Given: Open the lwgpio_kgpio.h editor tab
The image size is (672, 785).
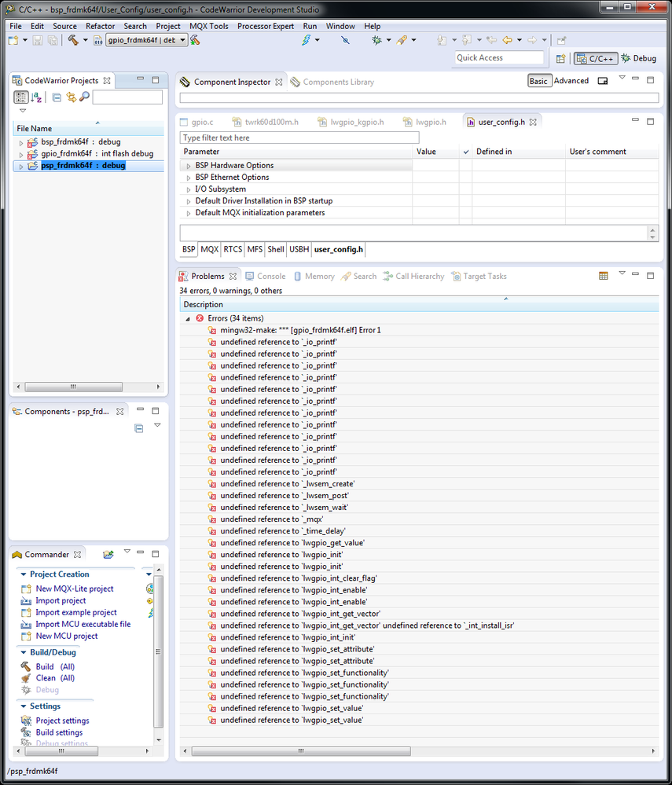Looking at the screenshot, I should click(351, 122).
